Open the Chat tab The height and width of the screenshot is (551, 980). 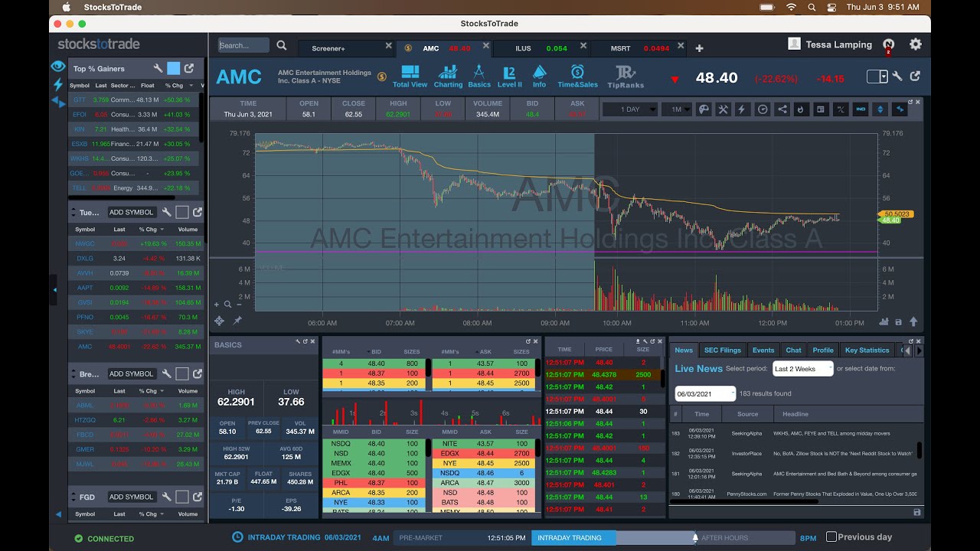(x=794, y=350)
